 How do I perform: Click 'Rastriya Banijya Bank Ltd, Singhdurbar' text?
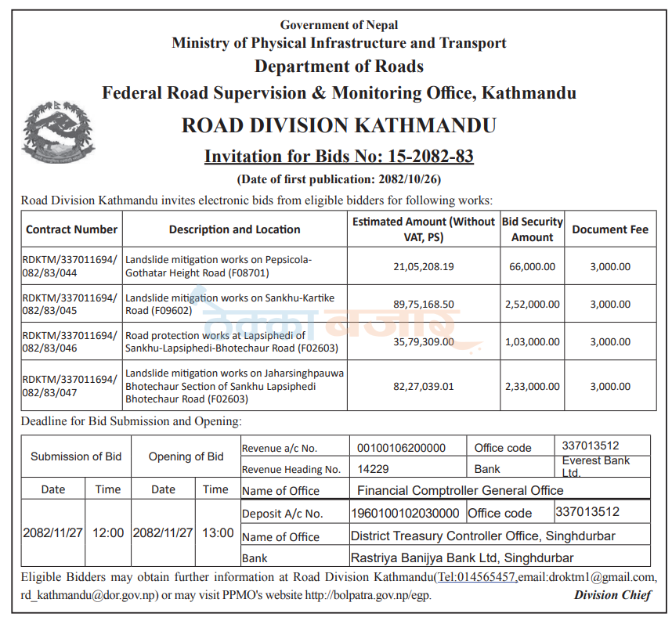(x=462, y=557)
